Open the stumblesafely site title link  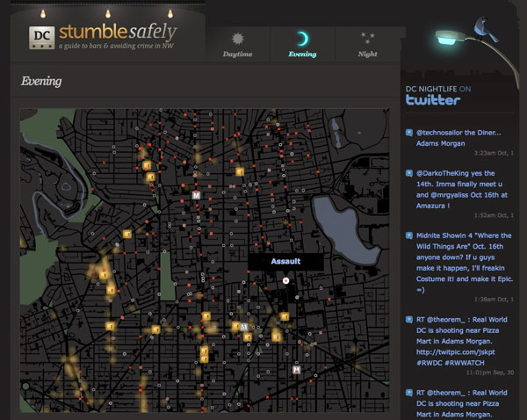[118, 32]
